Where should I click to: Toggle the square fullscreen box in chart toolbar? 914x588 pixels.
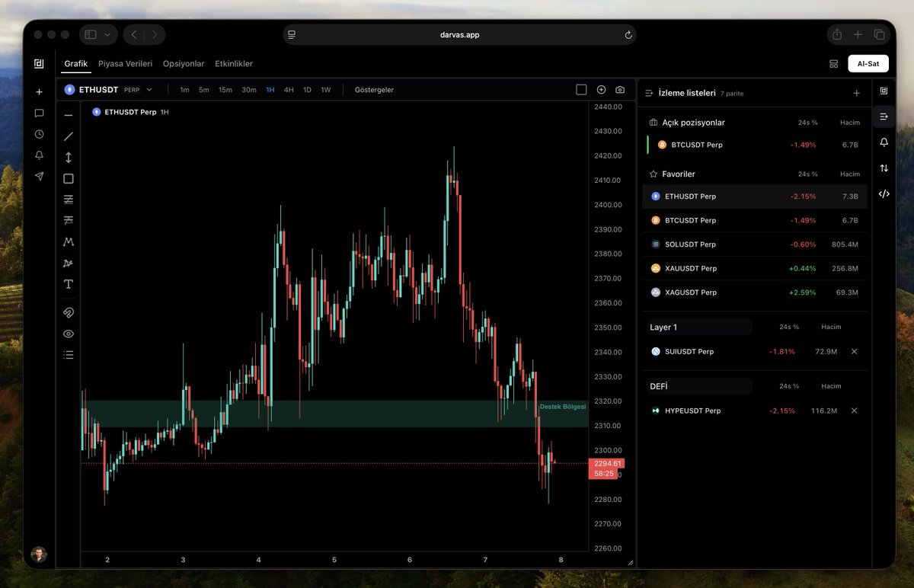(581, 90)
